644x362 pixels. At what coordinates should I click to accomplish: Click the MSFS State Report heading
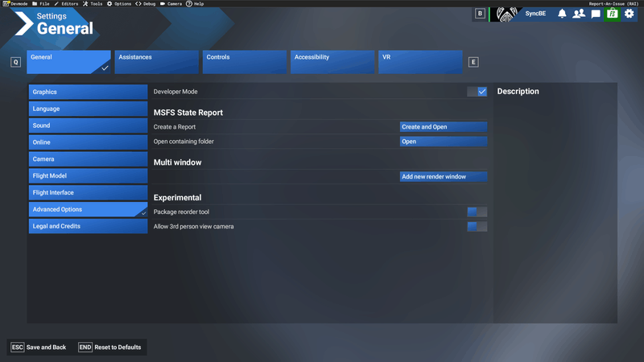(188, 113)
